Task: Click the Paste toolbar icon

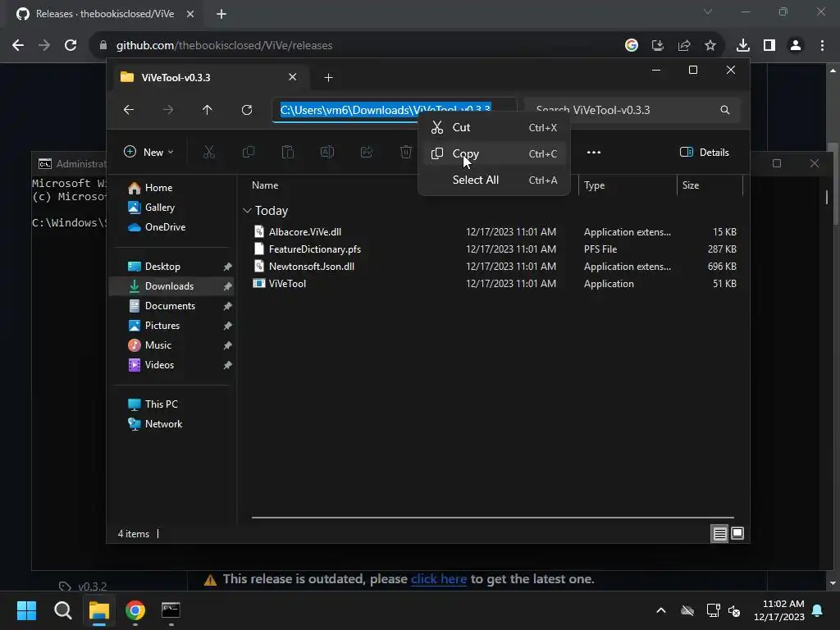Action: [288, 152]
